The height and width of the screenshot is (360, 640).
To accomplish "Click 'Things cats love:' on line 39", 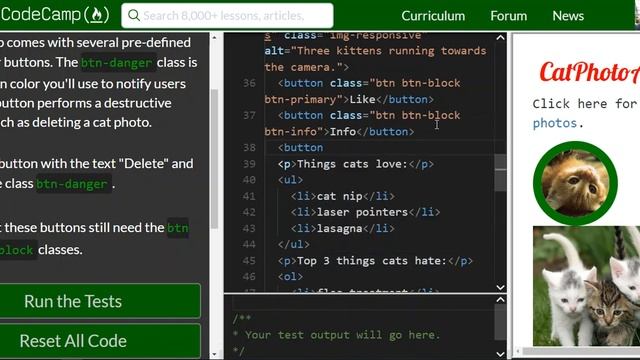I will coord(352,164).
